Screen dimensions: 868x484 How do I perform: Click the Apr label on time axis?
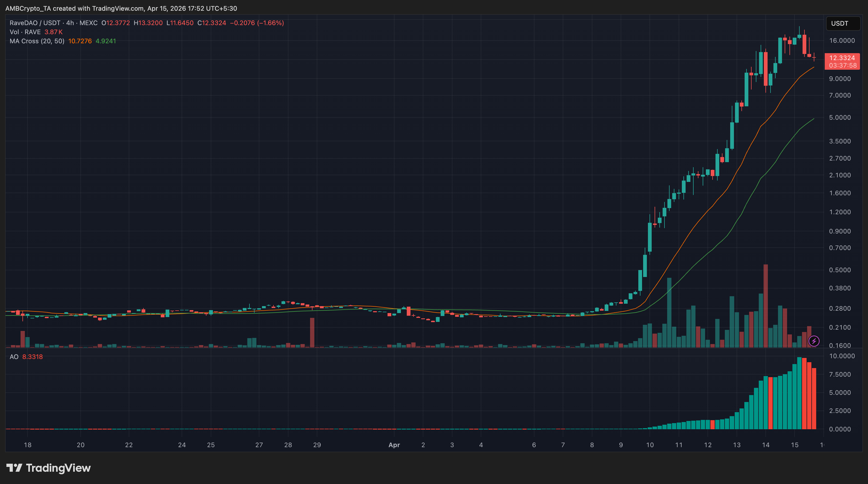pyautogui.click(x=394, y=445)
